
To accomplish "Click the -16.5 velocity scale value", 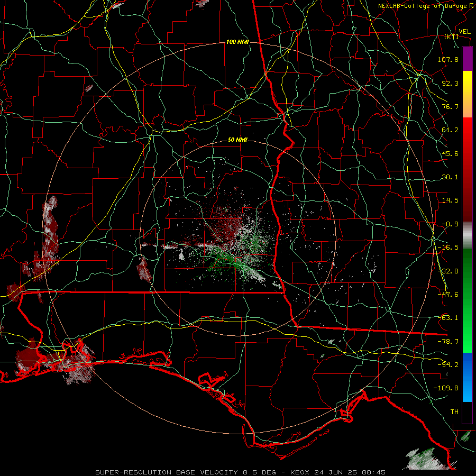I will pyautogui.click(x=448, y=248).
